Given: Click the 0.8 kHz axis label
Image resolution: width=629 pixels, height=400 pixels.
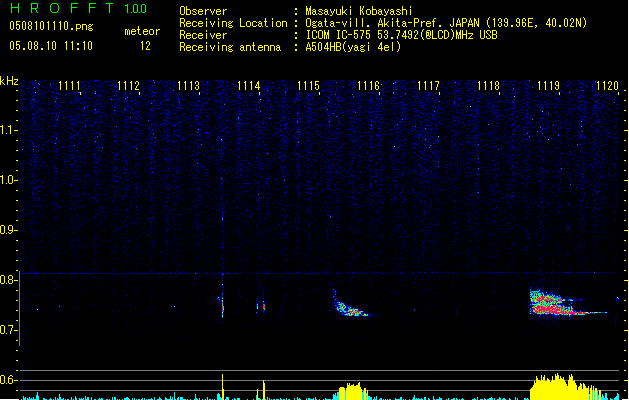Looking at the screenshot, I should pyautogui.click(x=9, y=280).
